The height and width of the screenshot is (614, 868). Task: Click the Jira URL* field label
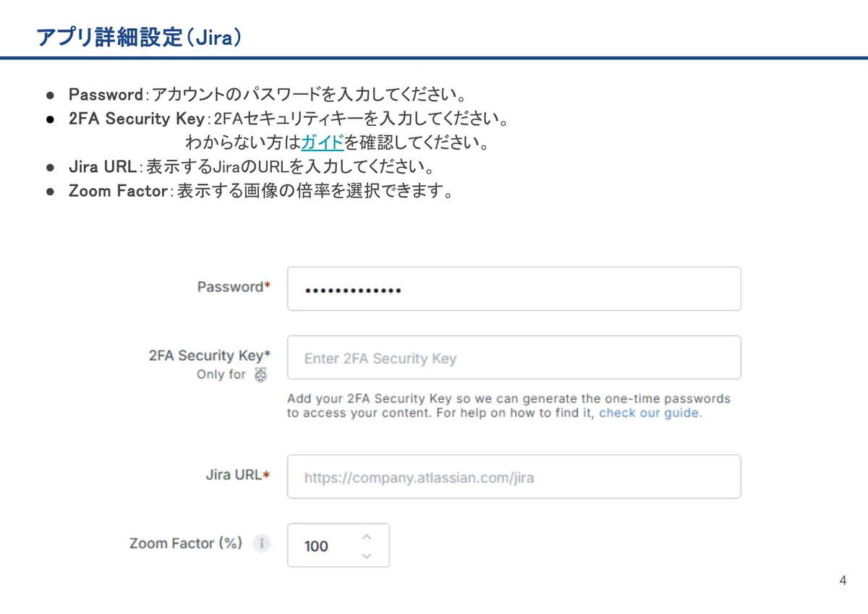click(238, 475)
